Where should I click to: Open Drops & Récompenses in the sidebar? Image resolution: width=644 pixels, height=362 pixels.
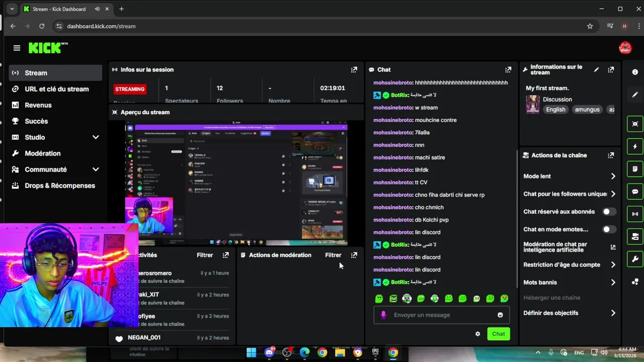click(55, 186)
